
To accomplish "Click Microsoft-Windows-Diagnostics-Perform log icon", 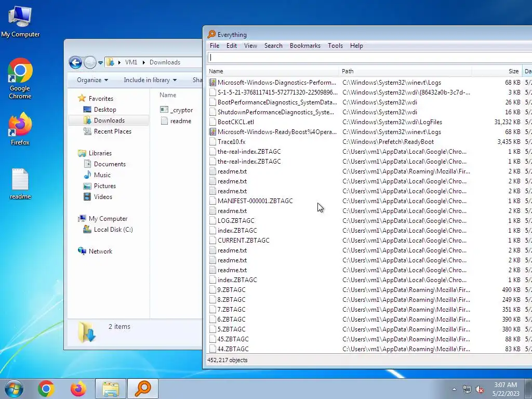I will pyautogui.click(x=212, y=83).
